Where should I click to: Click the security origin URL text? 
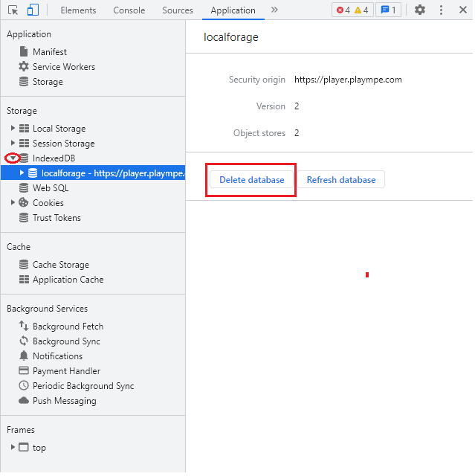coord(349,80)
